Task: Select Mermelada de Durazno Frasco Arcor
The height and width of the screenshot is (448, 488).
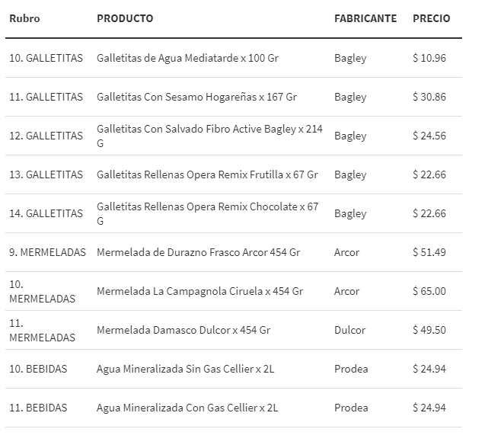Action: click(x=198, y=252)
